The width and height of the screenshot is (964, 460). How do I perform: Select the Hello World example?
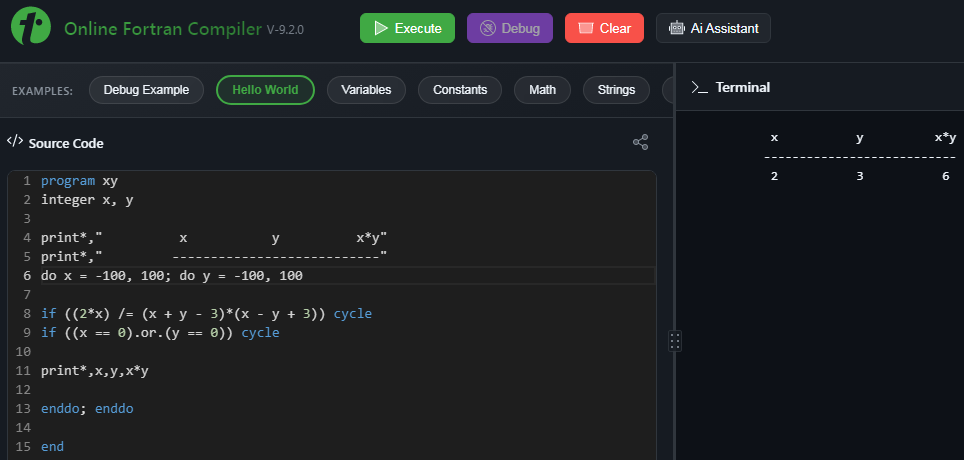(x=265, y=90)
